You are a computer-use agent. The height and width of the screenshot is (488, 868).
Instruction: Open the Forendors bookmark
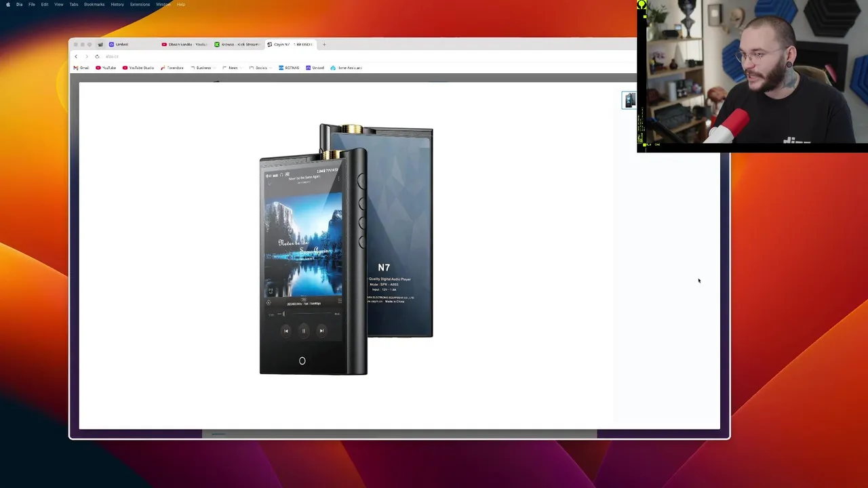point(172,68)
